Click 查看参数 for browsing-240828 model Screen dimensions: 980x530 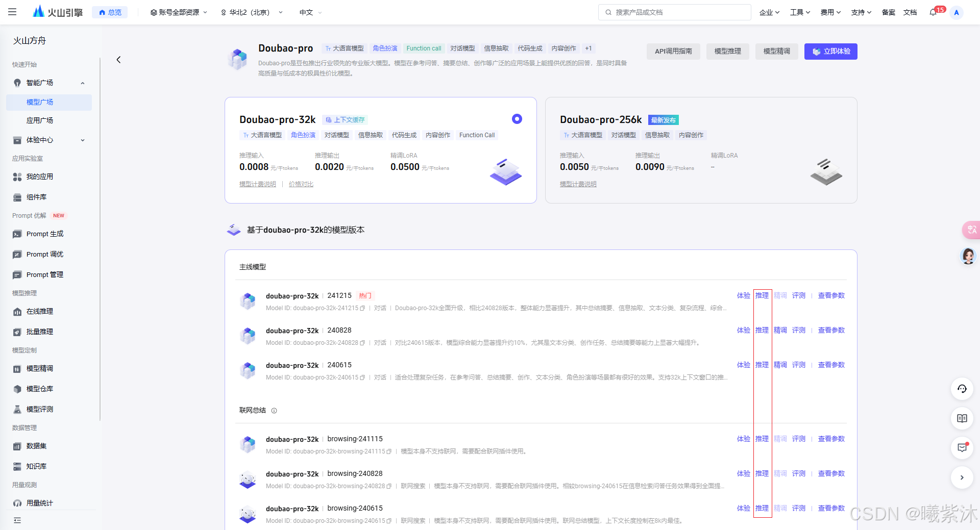click(x=831, y=473)
